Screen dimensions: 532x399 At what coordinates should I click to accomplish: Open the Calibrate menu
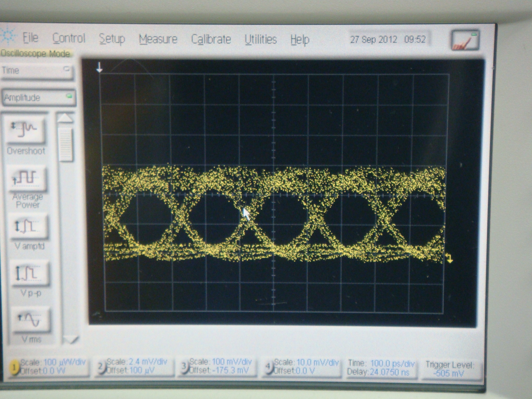(211, 39)
